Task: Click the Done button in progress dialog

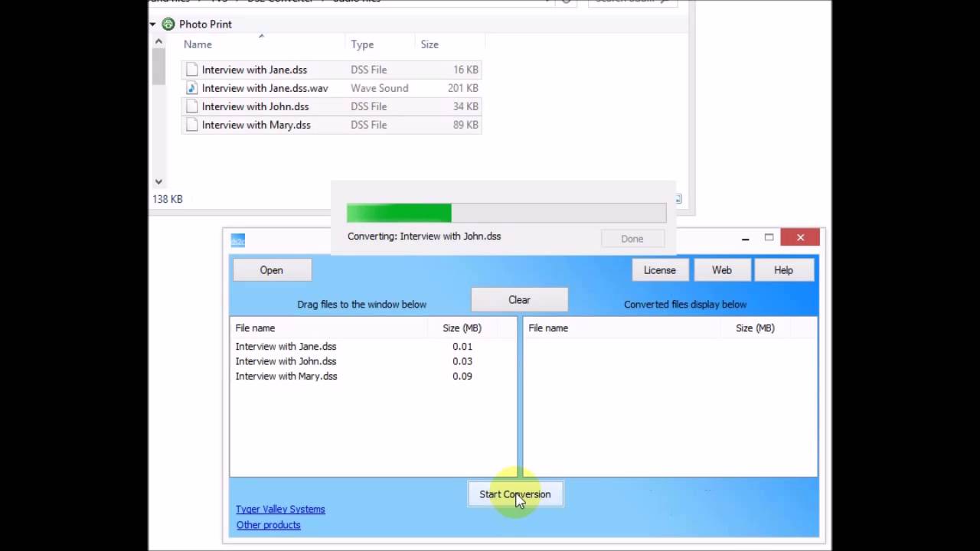Action: click(x=632, y=239)
